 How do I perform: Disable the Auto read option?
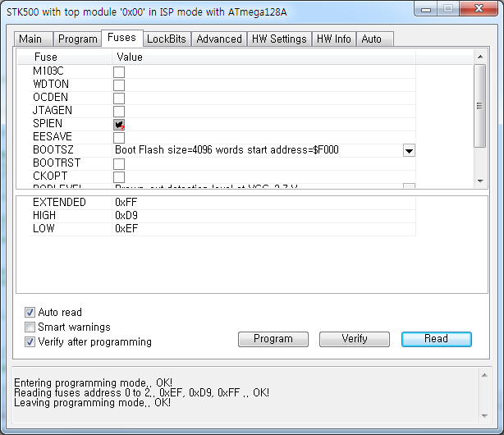pos(30,313)
